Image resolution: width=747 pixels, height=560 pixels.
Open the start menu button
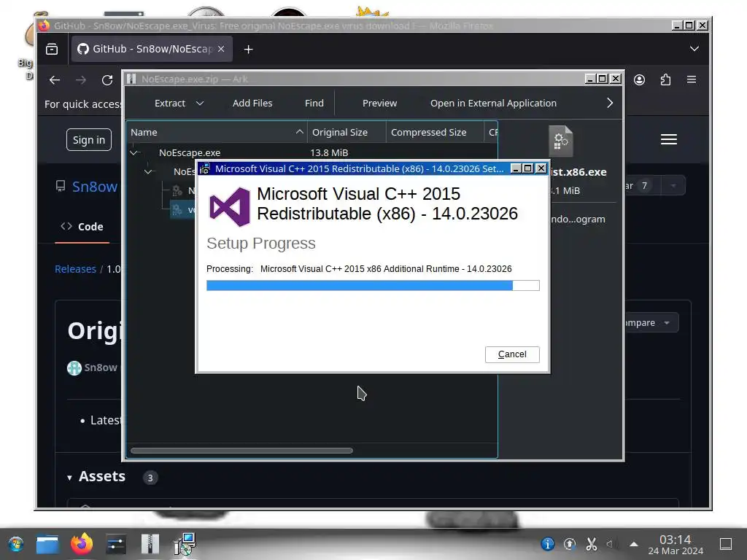(x=16, y=544)
